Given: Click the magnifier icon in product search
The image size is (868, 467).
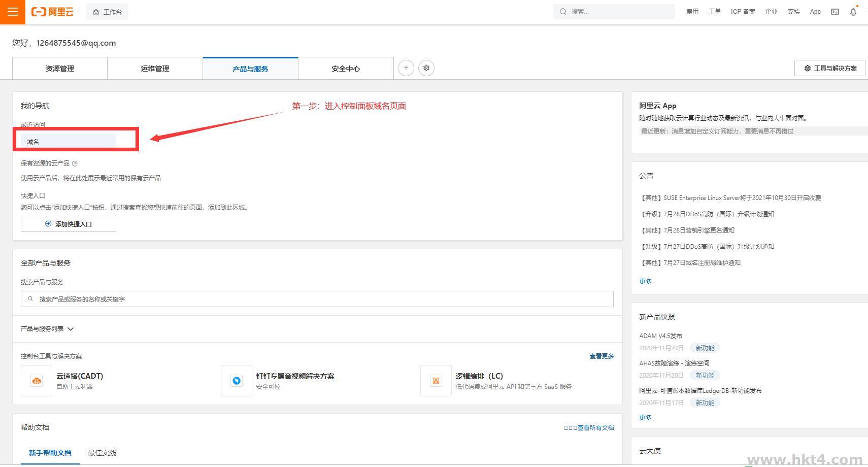Looking at the screenshot, I should pyautogui.click(x=30, y=299).
